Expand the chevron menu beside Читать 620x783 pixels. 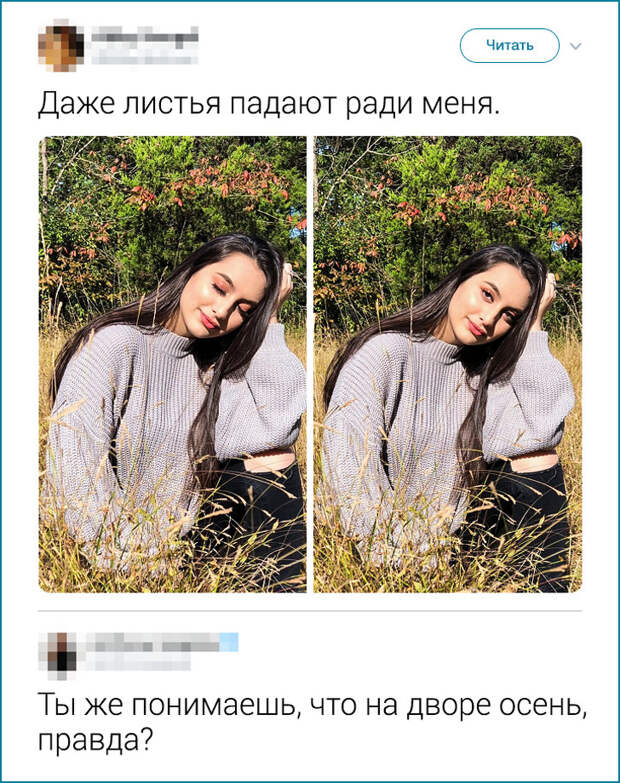576,46
